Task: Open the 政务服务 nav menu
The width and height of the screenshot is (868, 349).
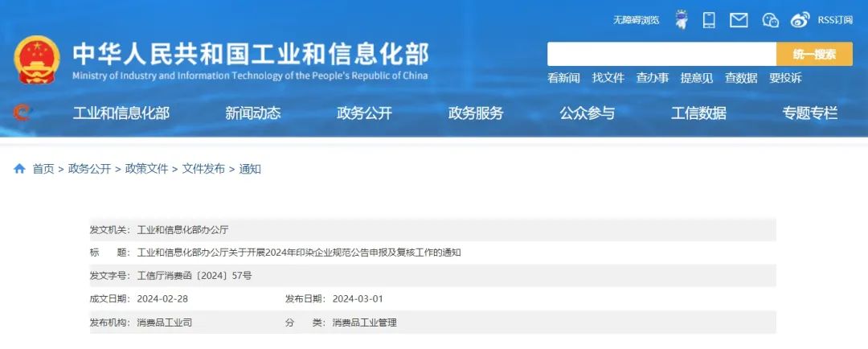Action: (x=476, y=113)
